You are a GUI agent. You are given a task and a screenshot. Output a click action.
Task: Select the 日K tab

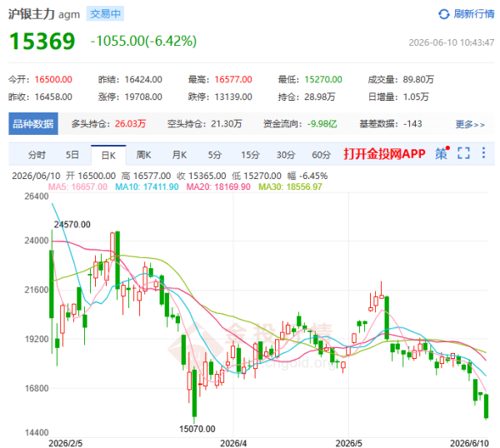[108, 155]
